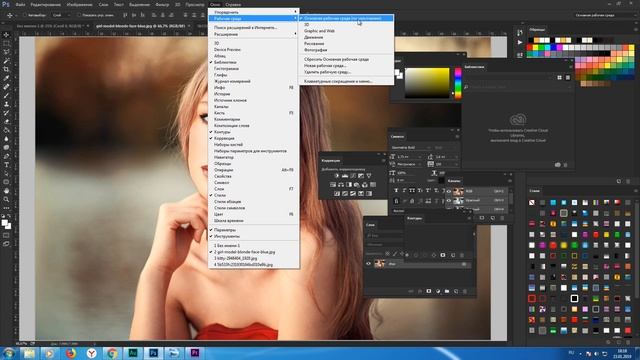Open the Символ panel options menu
The height and width of the screenshot is (360, 640).
pyautogui.click(x=457, y=137)
